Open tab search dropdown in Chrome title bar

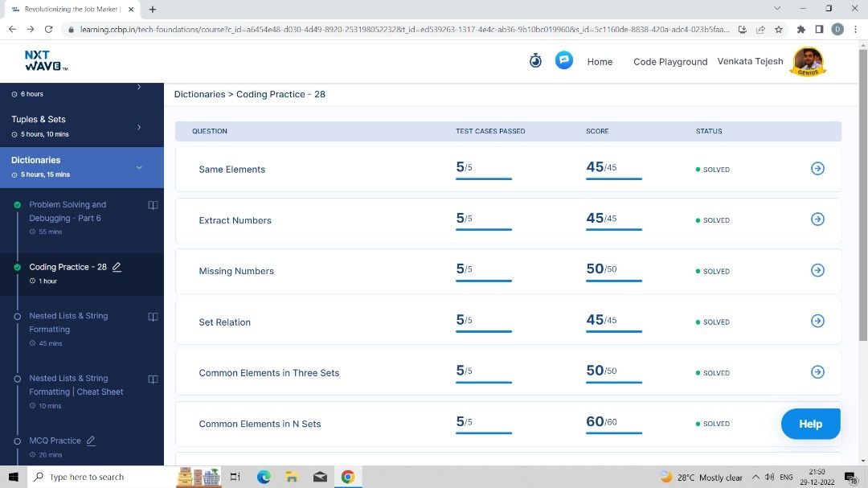(x=777, y=8)
